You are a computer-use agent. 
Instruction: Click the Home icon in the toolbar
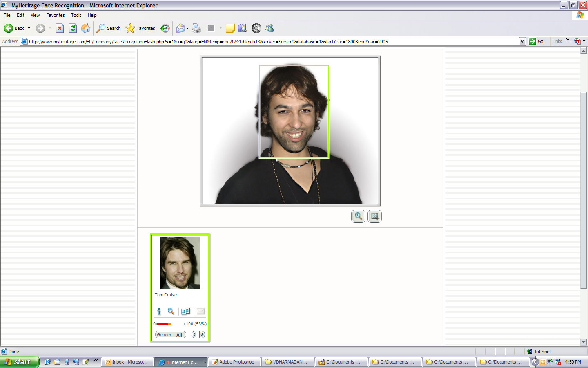coord(86,28)
